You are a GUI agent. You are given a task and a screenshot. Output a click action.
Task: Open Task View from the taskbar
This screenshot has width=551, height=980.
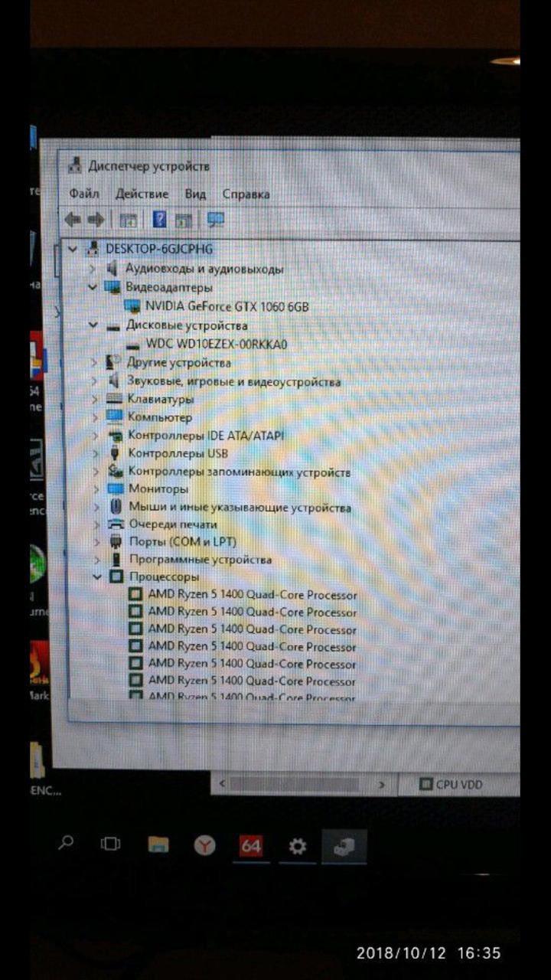(x=111, y=844)
